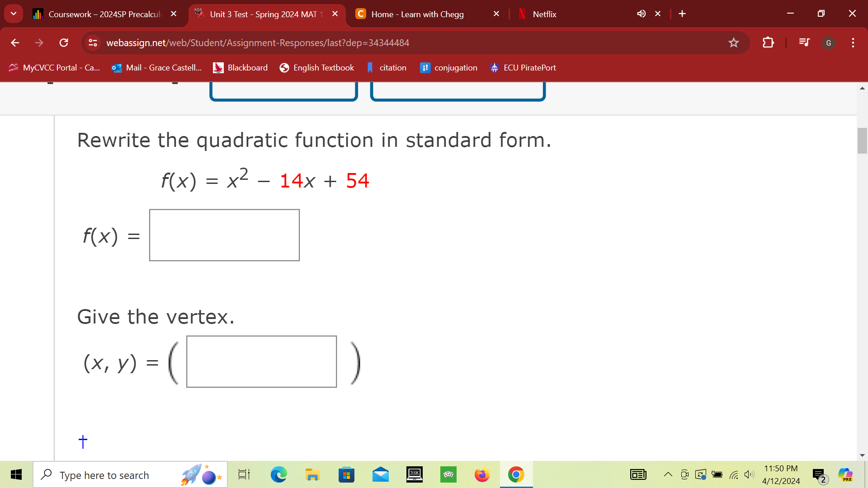This screenshot has height=488, width=868.
Task: Mute the tab playing sound
Action: point(641,14)
